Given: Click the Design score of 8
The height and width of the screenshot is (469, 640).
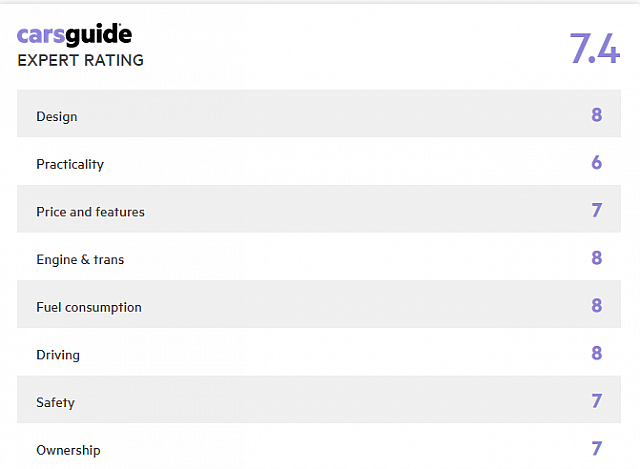Looking at the screenshot, I should 597,115.
